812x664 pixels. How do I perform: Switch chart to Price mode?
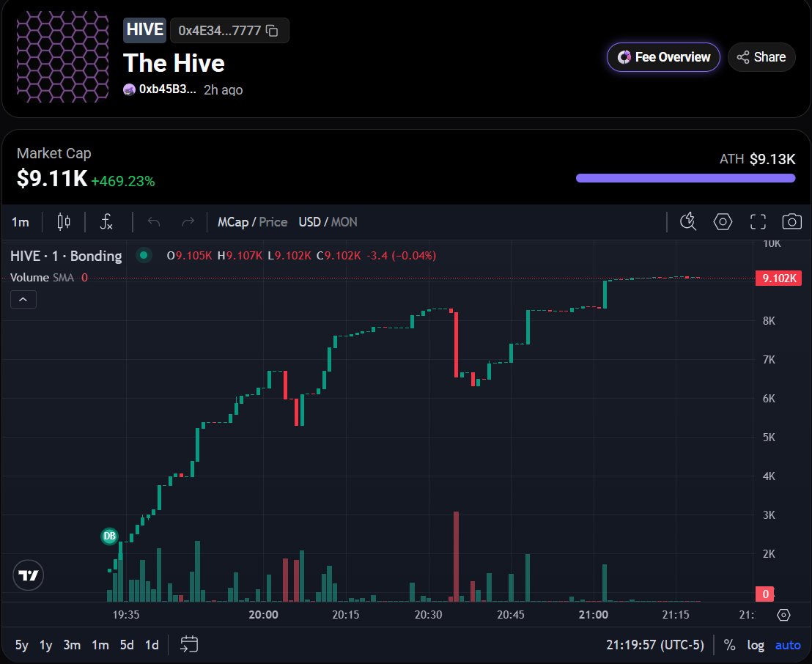273,222
